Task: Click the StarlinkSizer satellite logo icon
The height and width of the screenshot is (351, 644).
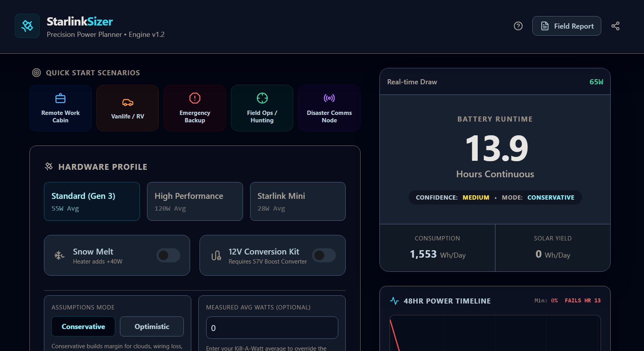Action: (x=27, y=26)
